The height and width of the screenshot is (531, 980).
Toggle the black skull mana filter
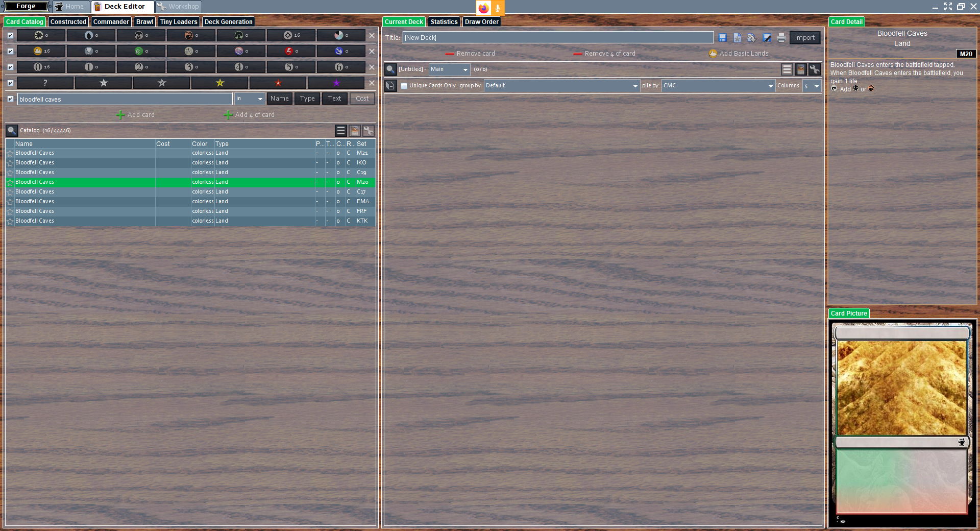(x=141, y=35)
